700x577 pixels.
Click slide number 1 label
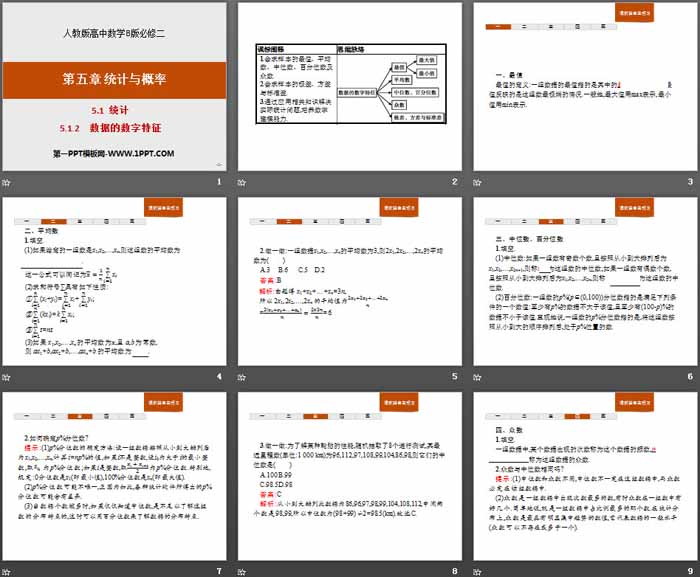(x=219, y=182)
